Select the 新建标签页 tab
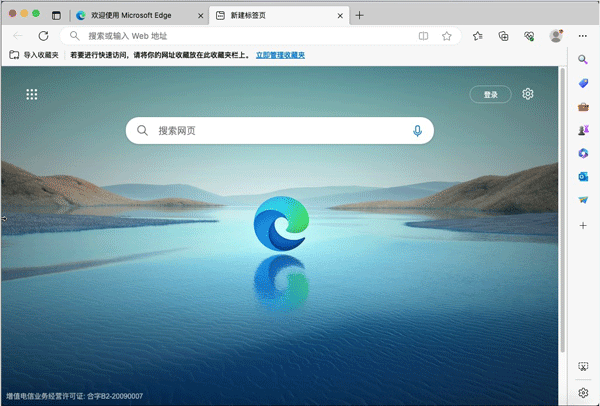The image size is (600, 406). pos(279,15)
